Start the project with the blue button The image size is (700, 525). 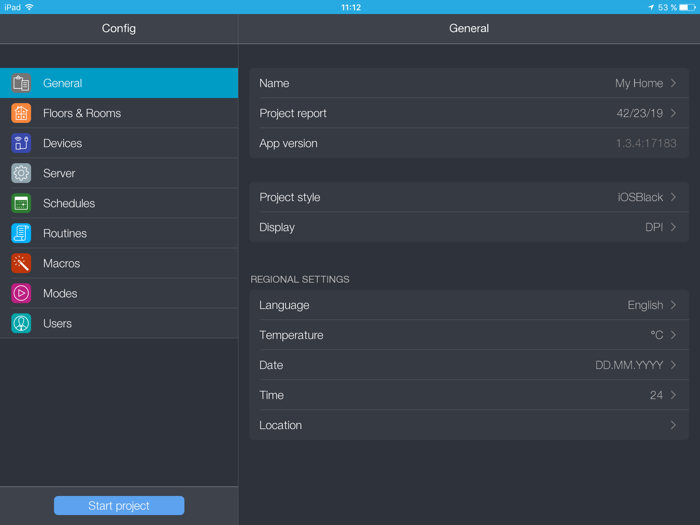click(119, 505)
